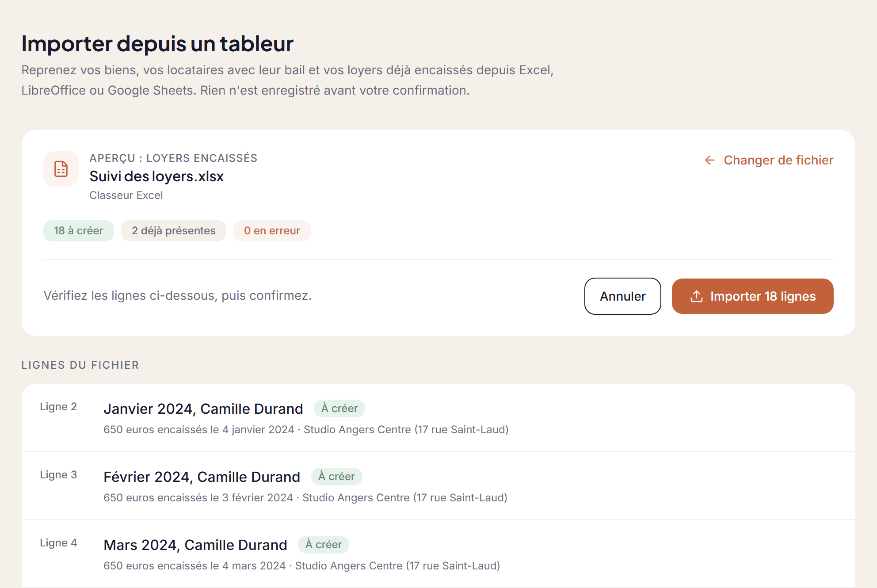Click APERÇU : LOYERS ENCAISSÉS heading
The width and height of the screenshot is (877, 588).
(x=173, y=158)
